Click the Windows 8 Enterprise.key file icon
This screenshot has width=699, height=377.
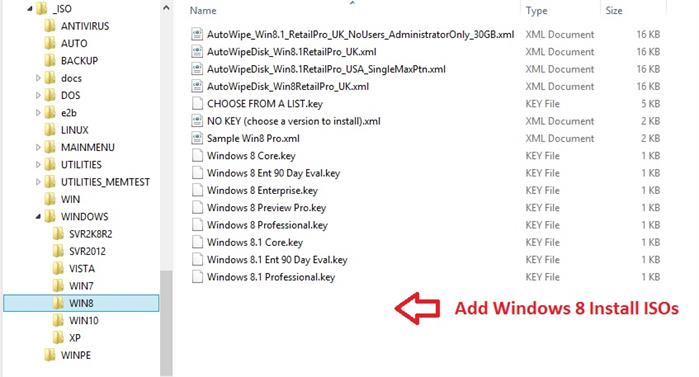197,190
